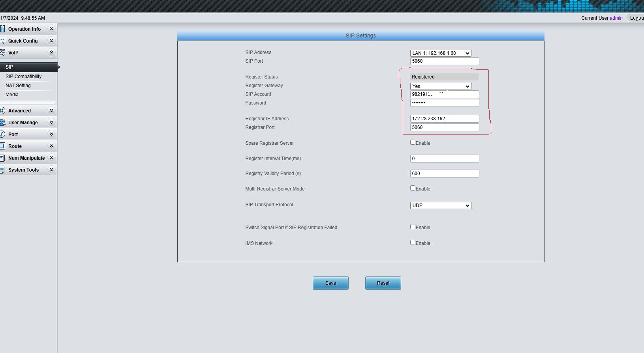Click the User Manage icon
The height and width of the screenshot is (353, 644).
click(2, 122)
